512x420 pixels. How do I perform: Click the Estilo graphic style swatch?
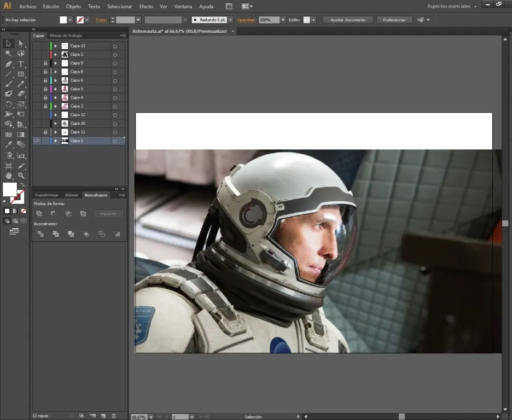[x=307, y=20]
